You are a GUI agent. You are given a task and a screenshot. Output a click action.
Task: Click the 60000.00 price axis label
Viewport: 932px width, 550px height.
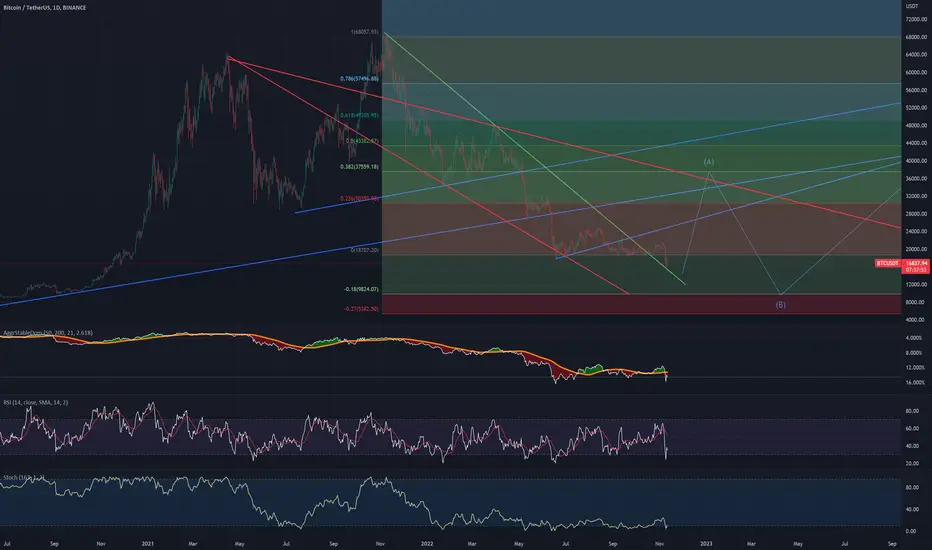click(x=916, y=73)
